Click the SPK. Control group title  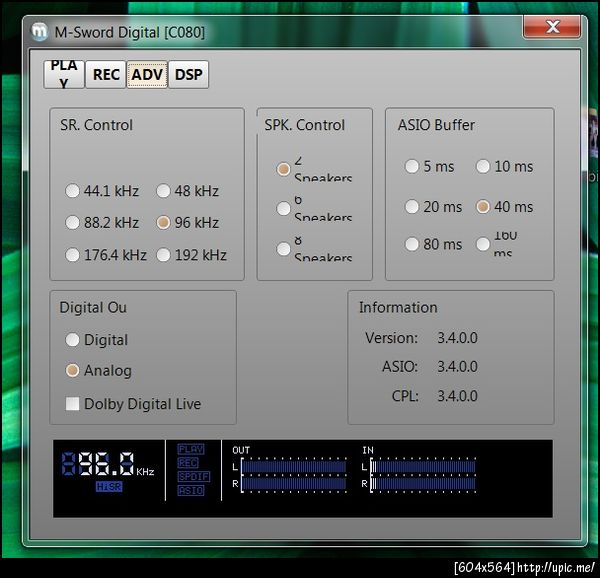point(305,125)
